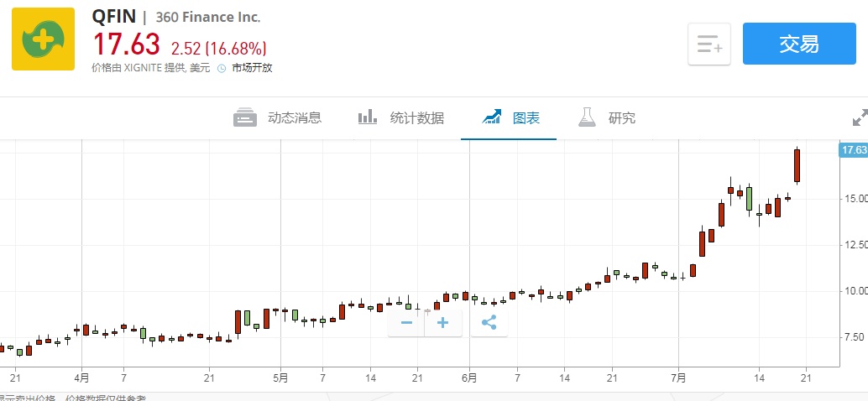
Task: Click the 2.52 (16.68%) price change text
Action: click(219, 47)
